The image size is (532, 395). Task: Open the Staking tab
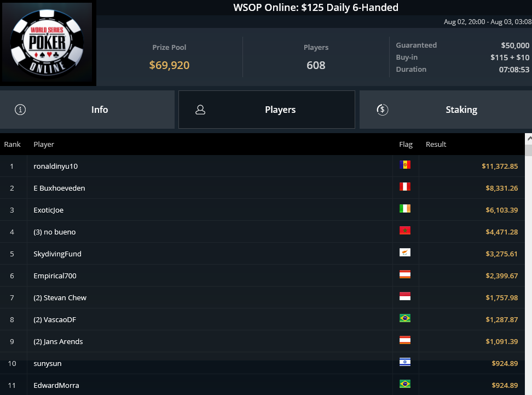[x=446, y=110]
